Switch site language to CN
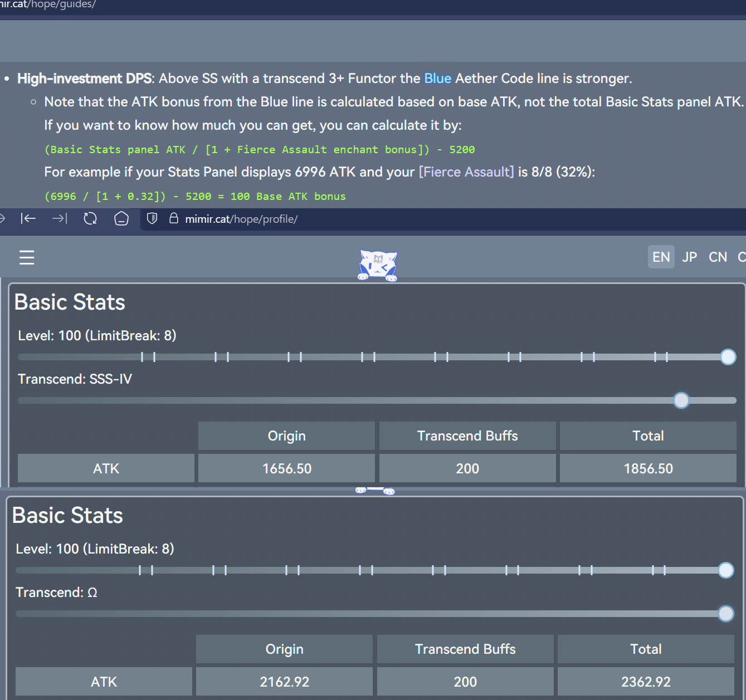Image resolution: width=746 pixels, height=700 pixels. click(x=718, y=257)
